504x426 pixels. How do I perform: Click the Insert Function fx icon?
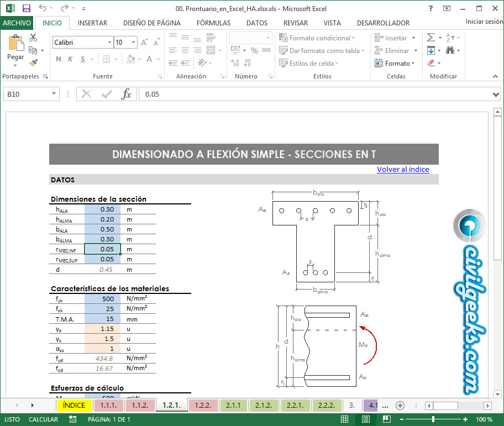tap(127, 94)
